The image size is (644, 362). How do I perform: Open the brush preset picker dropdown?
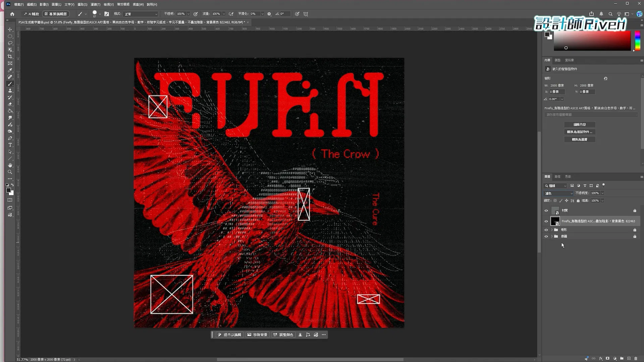tap(100, 14)
